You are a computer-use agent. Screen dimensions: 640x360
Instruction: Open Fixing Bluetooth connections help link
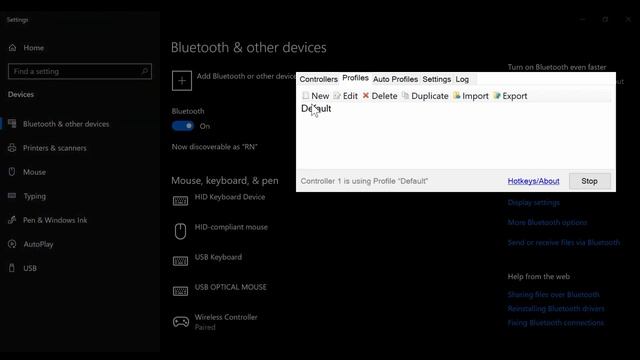[556, 323]
